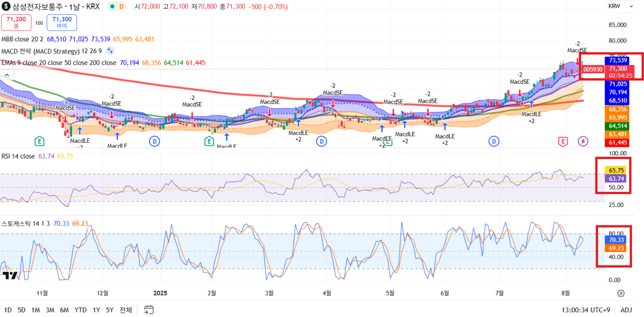The image size is (644, 317).
Task: Click the strategy arrows icon beside MACD 12 26 9
Action: click(x=110, y=51)
